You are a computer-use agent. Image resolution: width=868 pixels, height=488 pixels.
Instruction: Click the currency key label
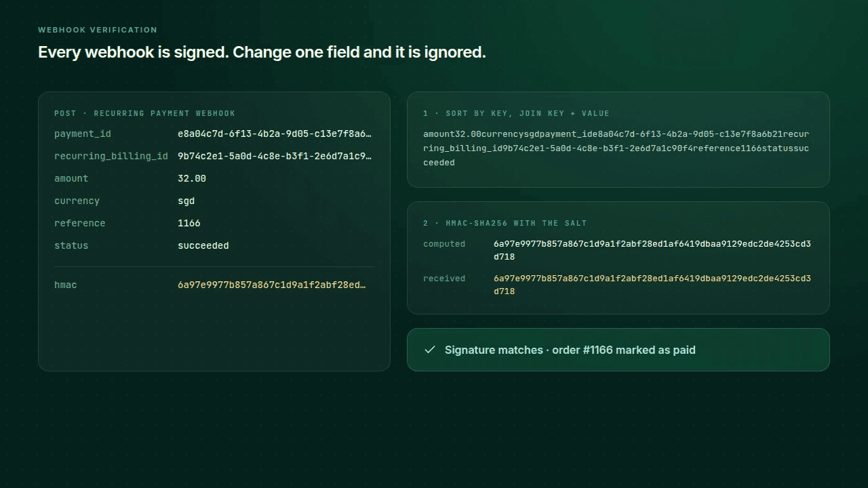(x=77, y=201)
